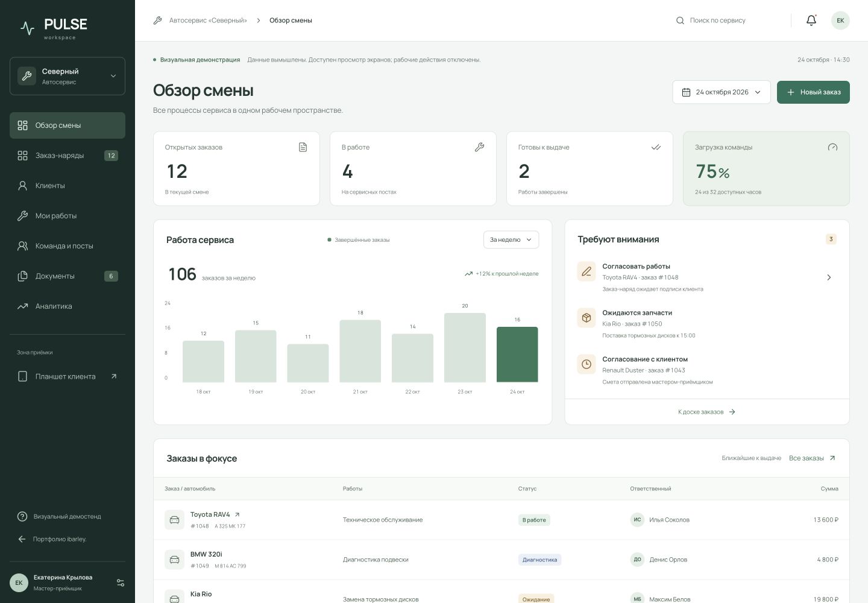
Task: Go to Заказ-наряды section
Action: tap(68, 156)
